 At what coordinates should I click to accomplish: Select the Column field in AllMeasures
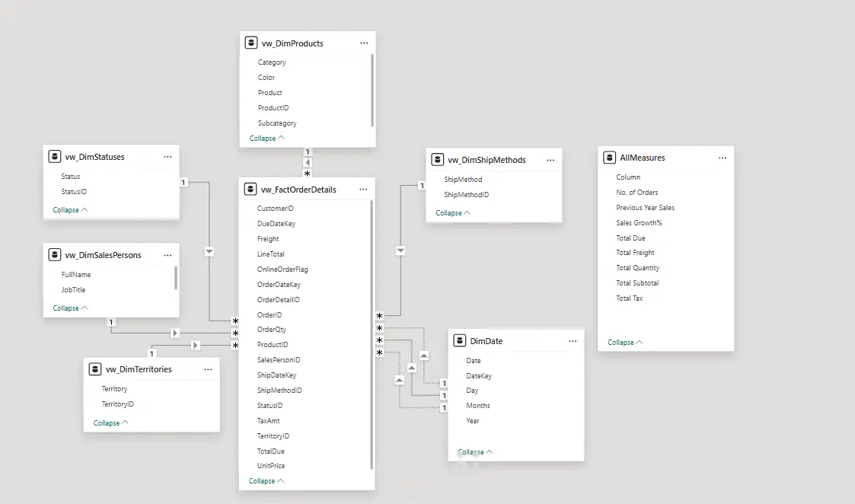point(628,177)
